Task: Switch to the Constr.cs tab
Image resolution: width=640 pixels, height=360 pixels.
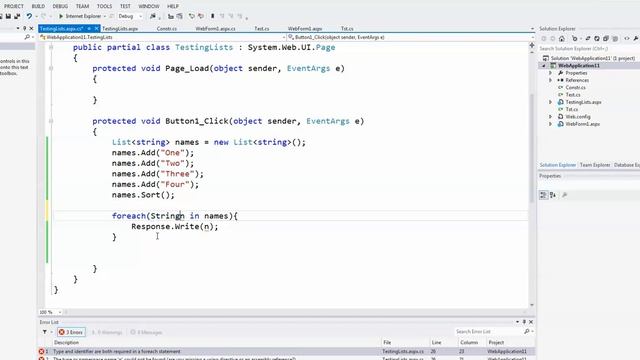Action: pos(167,29)
